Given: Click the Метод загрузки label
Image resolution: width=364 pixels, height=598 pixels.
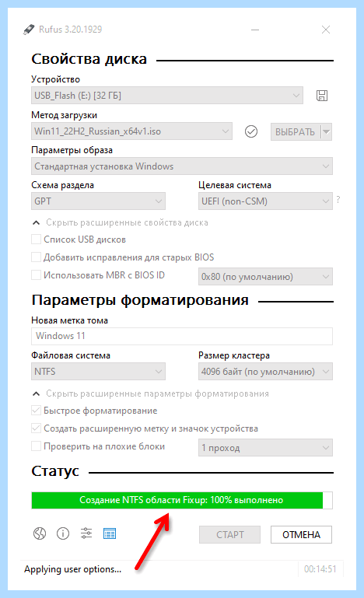Looking at the screenshot, I should [64, 115].
